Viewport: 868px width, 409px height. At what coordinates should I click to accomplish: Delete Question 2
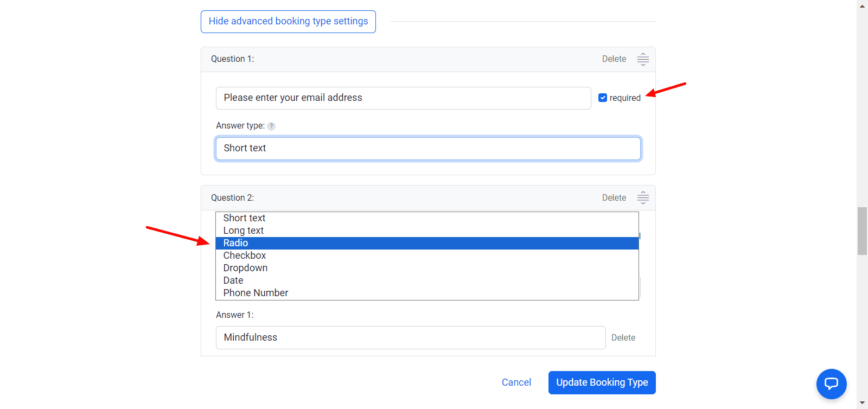614,198
